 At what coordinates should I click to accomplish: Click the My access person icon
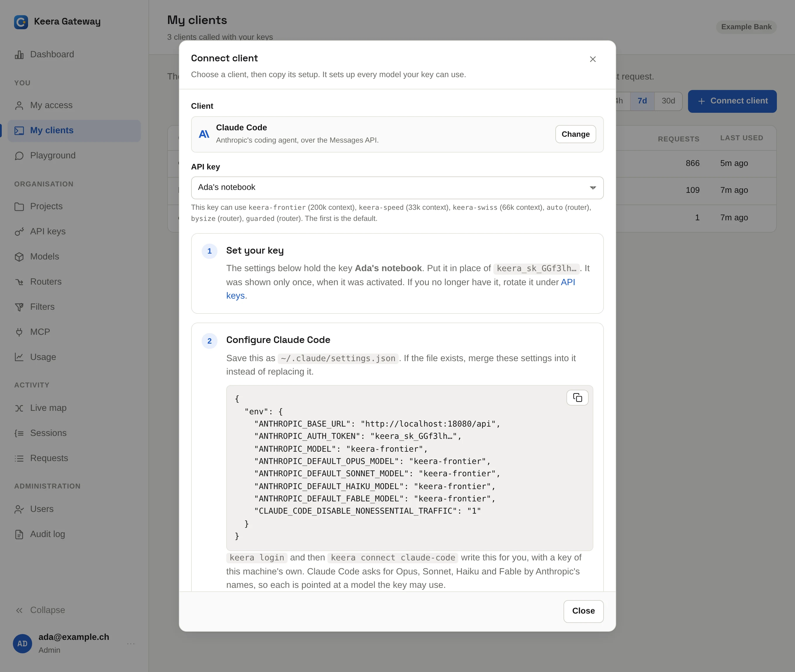pyautogui.click(x=19, y=105)
